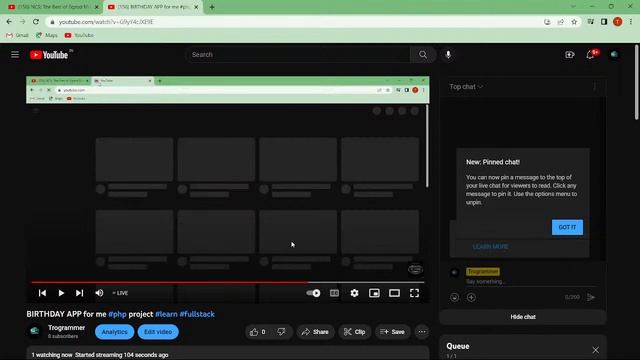Click the Edit video button

point(158,332)
